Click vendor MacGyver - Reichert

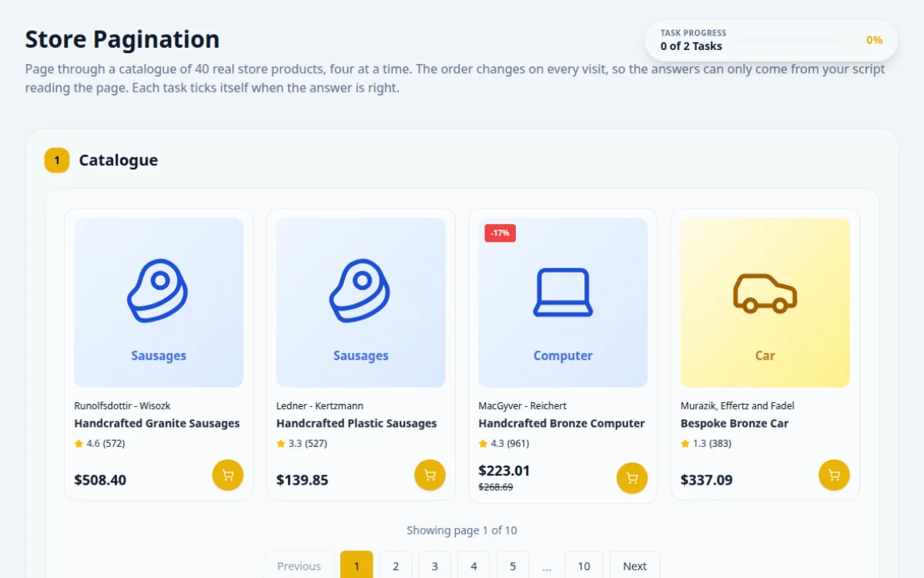tap(522, 405)
